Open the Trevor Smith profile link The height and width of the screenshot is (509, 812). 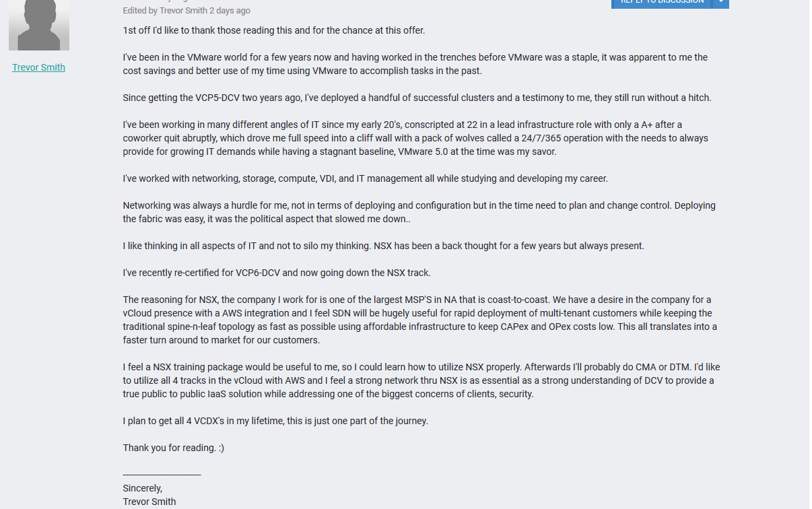38,67
